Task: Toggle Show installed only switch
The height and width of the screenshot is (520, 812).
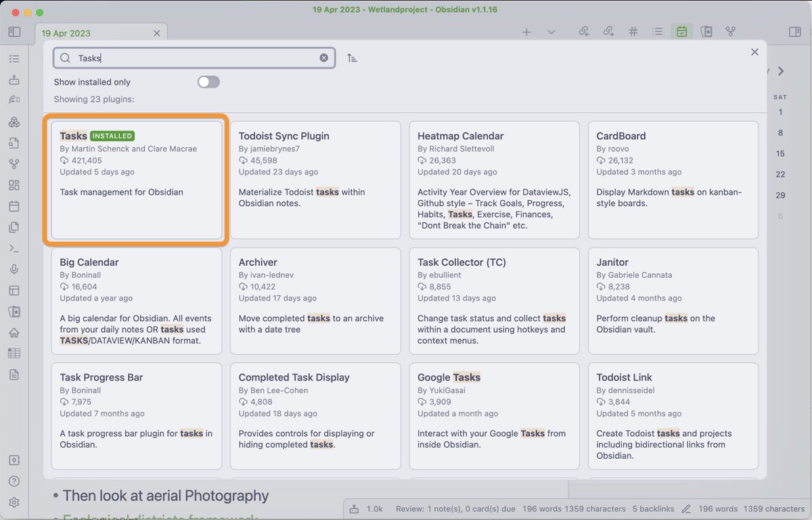Action: click(208, 82)
